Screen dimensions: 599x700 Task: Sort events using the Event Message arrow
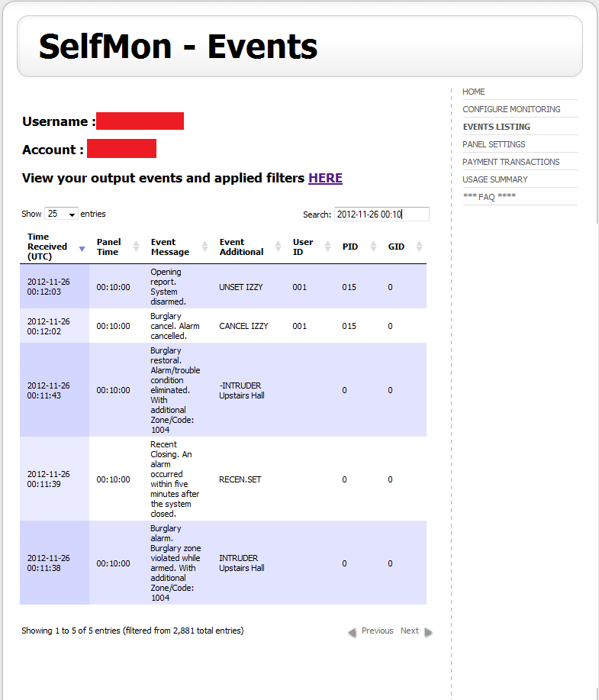[x=204, y=246]
